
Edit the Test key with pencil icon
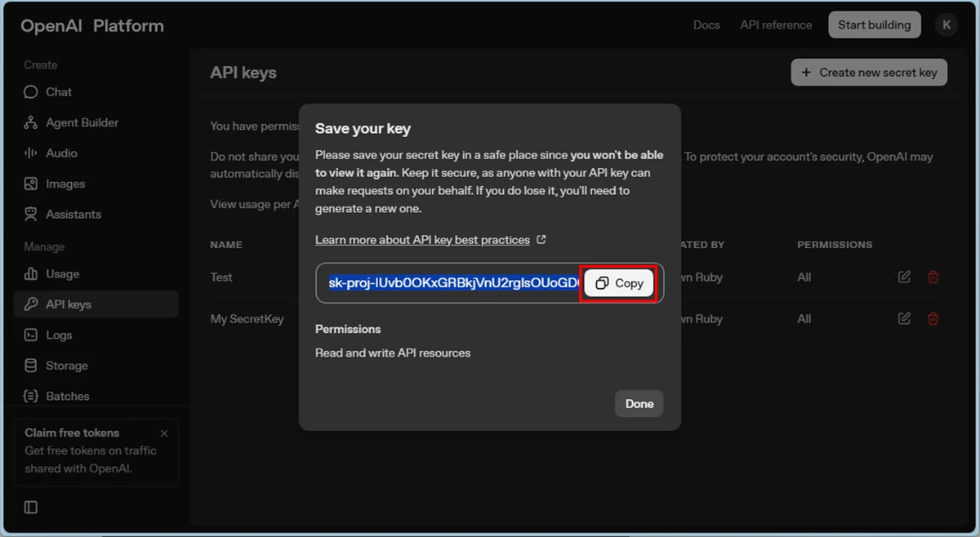(x=904, y=277)
